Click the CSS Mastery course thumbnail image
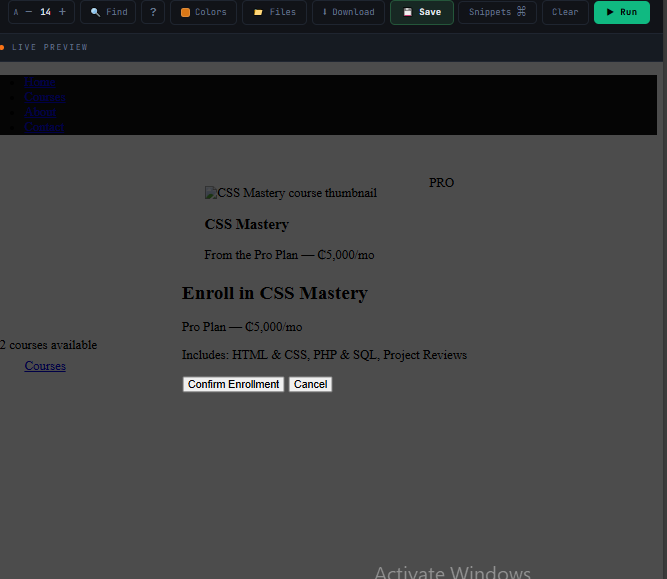Image resolution: width=667 pixels, height=579 pixels. click(291, 193)
